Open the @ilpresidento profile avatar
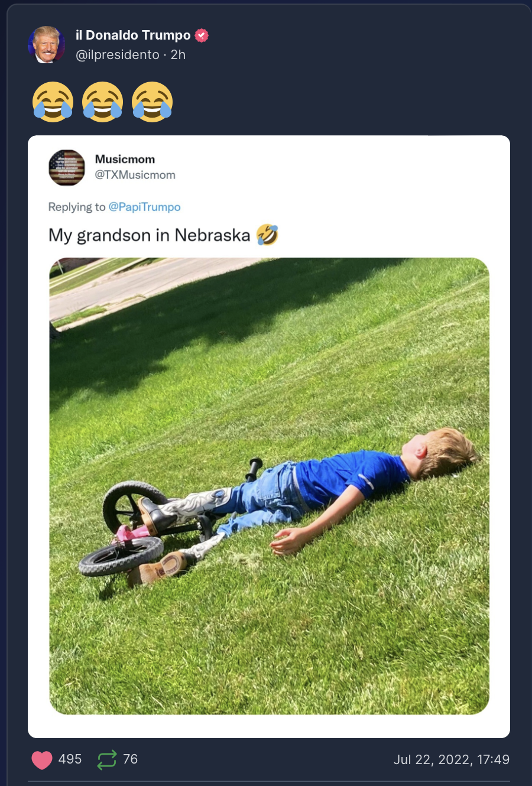 (x=46, y=44)
